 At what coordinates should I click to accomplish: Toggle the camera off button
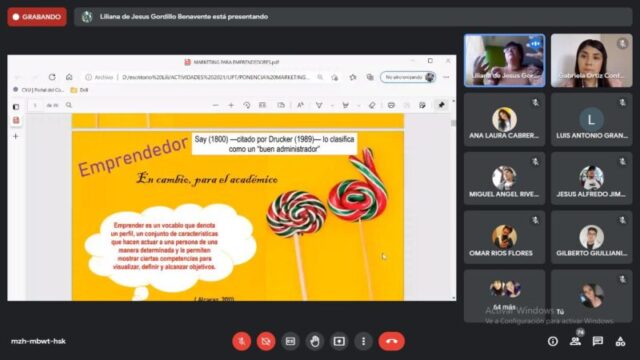[266, 341]
